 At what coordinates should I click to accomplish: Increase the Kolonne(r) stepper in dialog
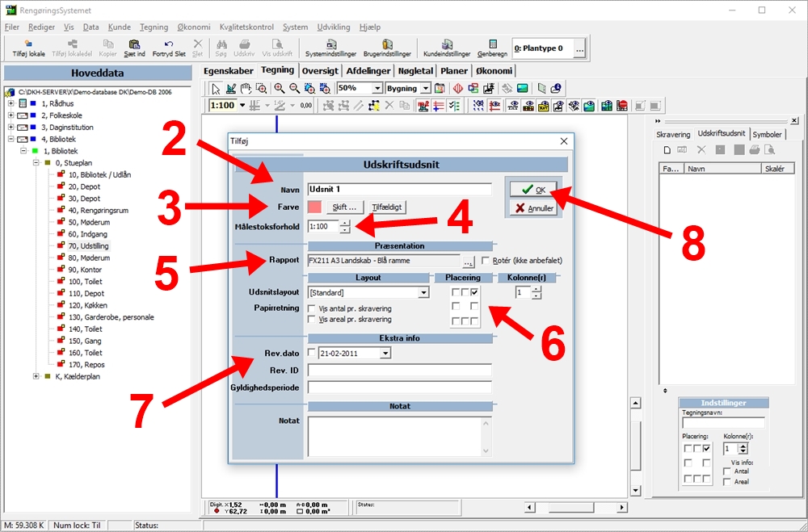pos(537,290)
